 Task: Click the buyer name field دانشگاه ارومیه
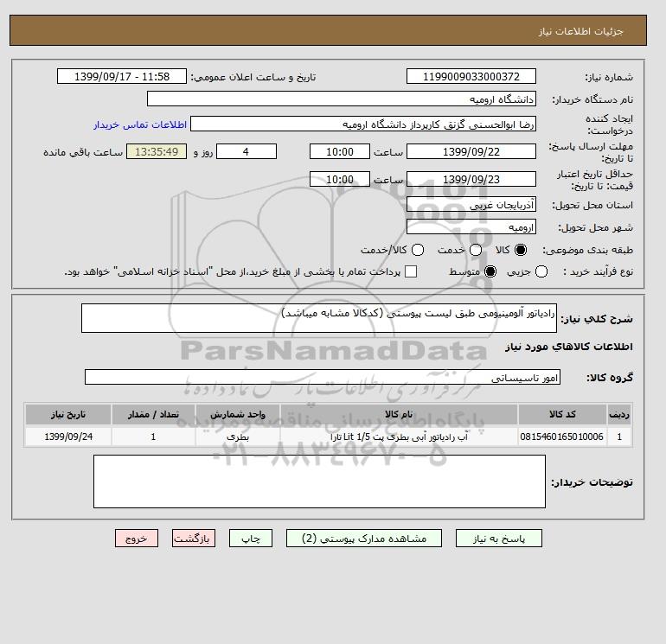(342, 99)
